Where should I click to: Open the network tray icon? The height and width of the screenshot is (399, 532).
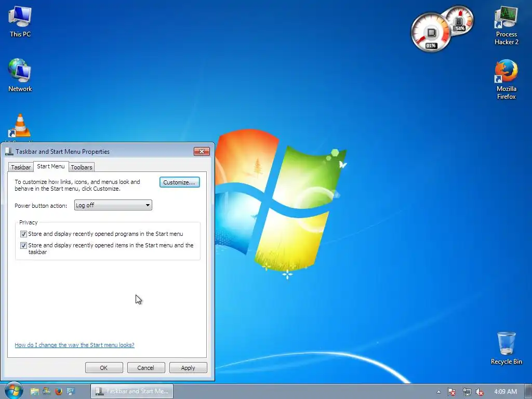pyautogui.click(x=467, y=392)
